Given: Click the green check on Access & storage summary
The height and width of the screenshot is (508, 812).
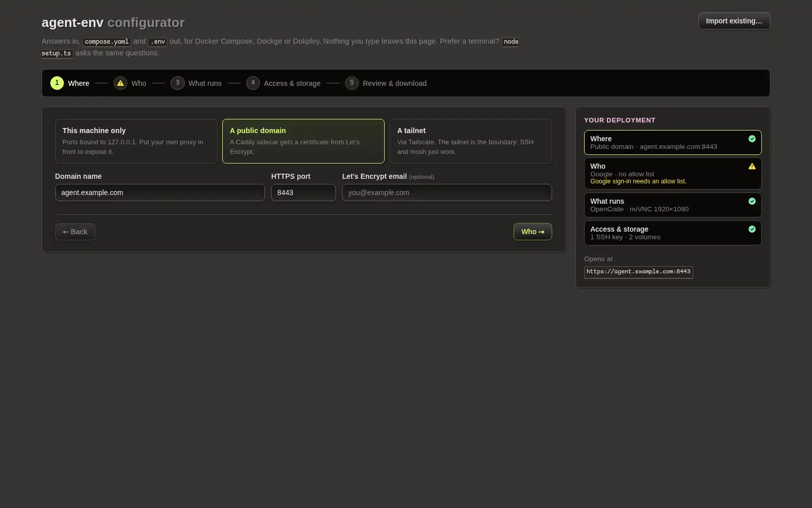Looking at the screenshot, I should pos(752,229).
